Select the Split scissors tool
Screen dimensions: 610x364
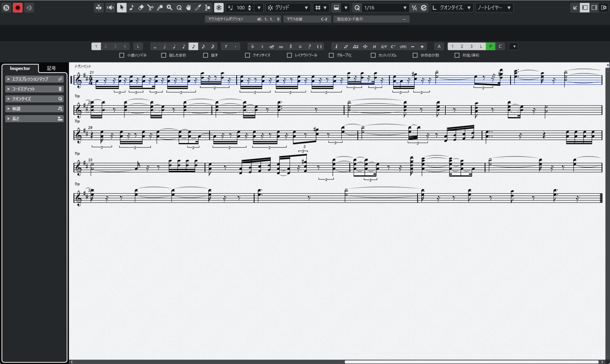[150, 8]
